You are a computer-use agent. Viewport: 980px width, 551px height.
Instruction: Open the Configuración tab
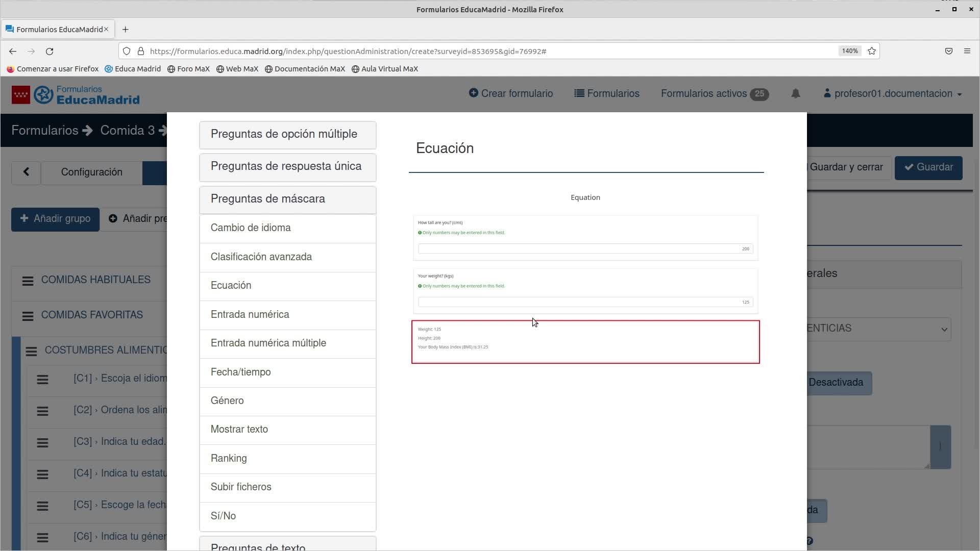coord(91,172)
